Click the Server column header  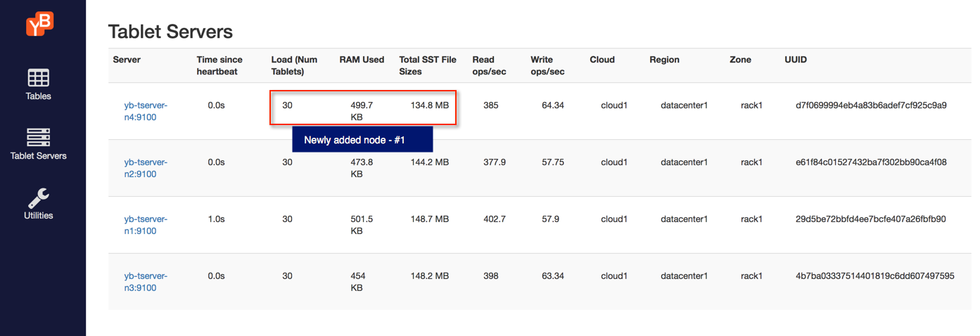127,60
